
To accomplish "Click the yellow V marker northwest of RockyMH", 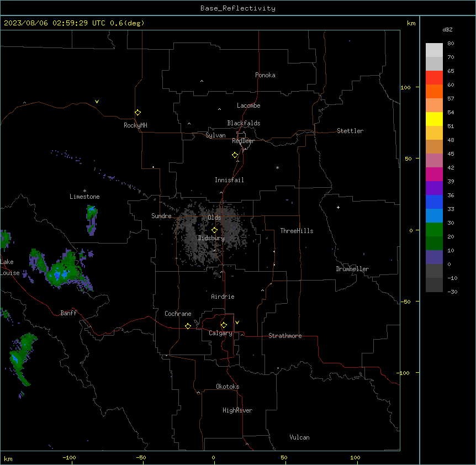I will coord(97,102).
